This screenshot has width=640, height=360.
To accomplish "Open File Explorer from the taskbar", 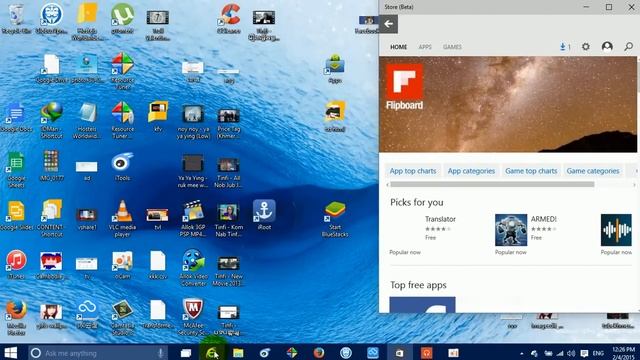I will click(238, 353).
